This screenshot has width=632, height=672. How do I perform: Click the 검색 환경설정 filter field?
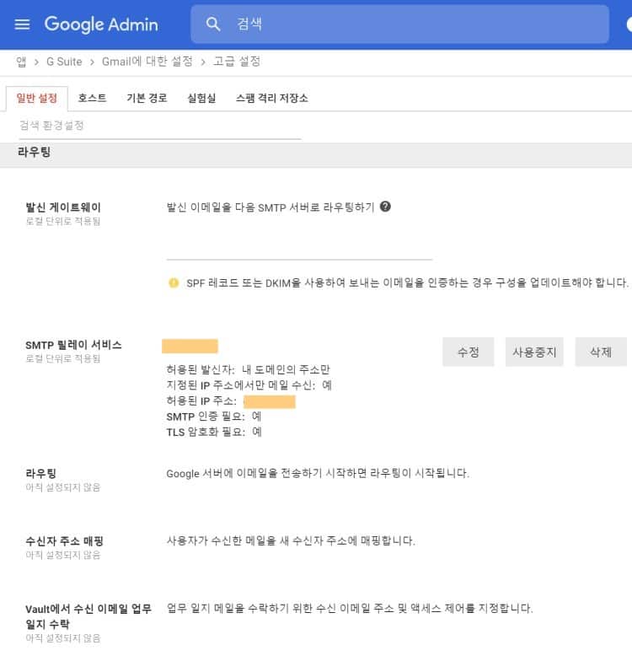point(159,126)
